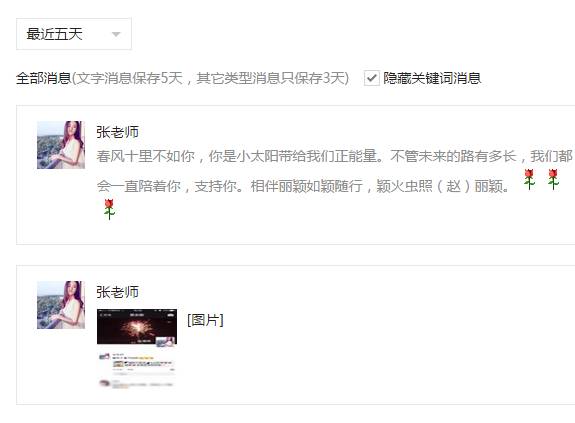This screenshot has height=423, width=575.
Task: Click the small portrait inside the fireworks thumbnail
Action: click(166, 341)
